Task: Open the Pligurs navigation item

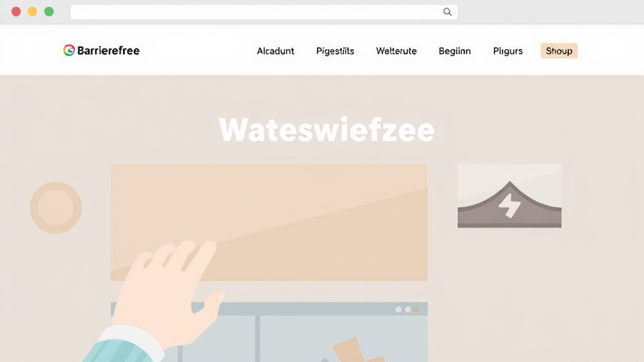Action: (508, 51)
